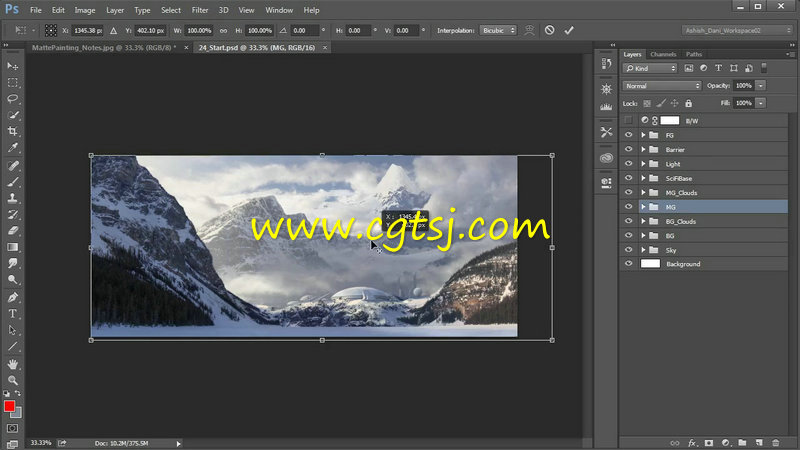Select the Line tool
The height and width of the screenshot is (450, 800).
pyautogui.click(x=13, y=346)
